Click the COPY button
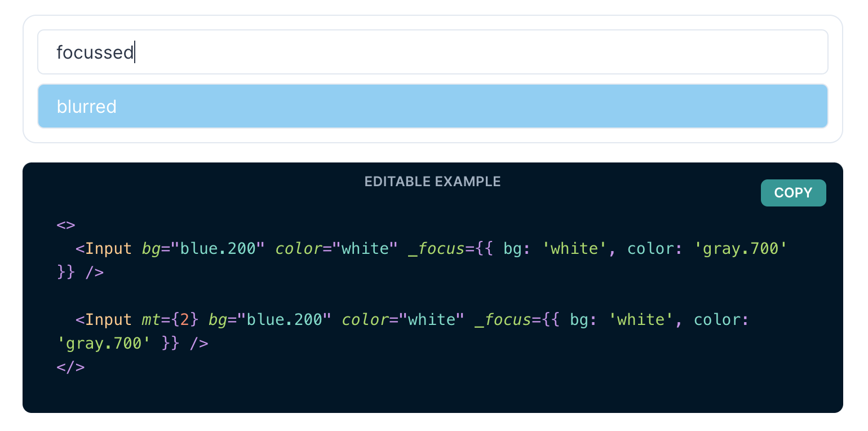This screenshot has height=431, width=868. [x=793, y=192]
